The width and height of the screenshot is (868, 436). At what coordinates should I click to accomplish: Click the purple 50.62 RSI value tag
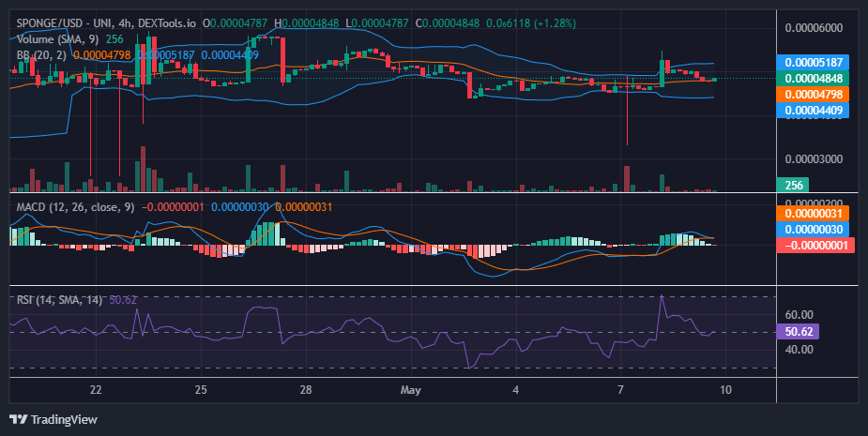[798, 332]
